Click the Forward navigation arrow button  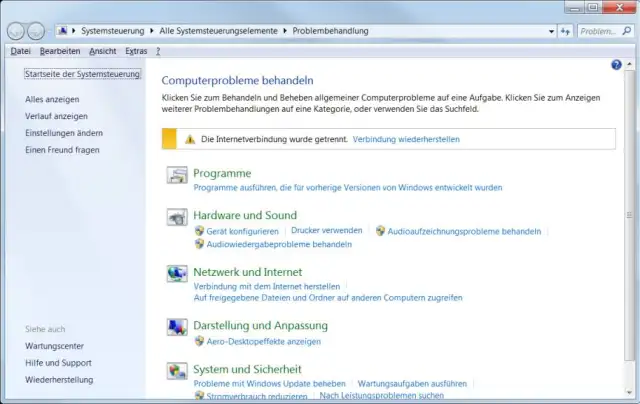tap(38, 31)
